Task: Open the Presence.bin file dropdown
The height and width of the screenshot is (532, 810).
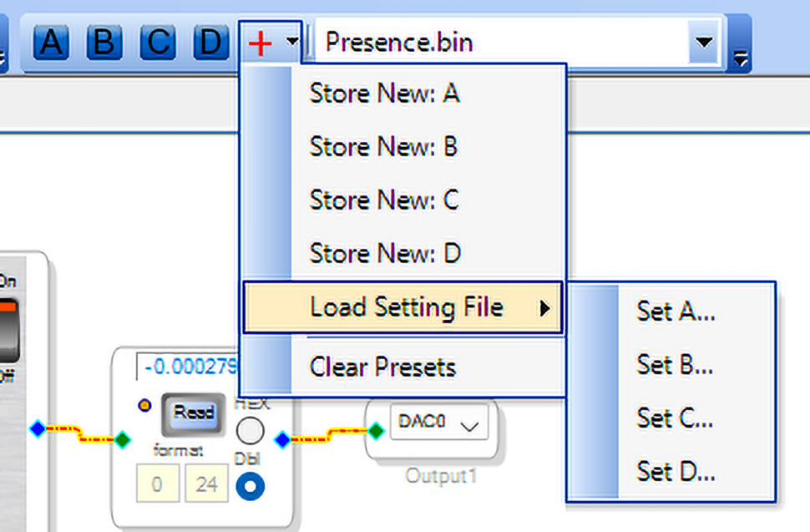Action: (704, 42)
